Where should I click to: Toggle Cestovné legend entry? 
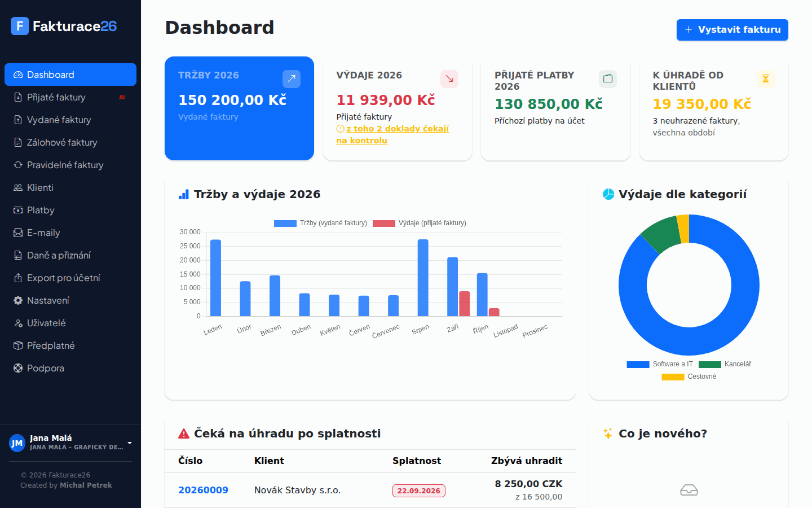689,376
